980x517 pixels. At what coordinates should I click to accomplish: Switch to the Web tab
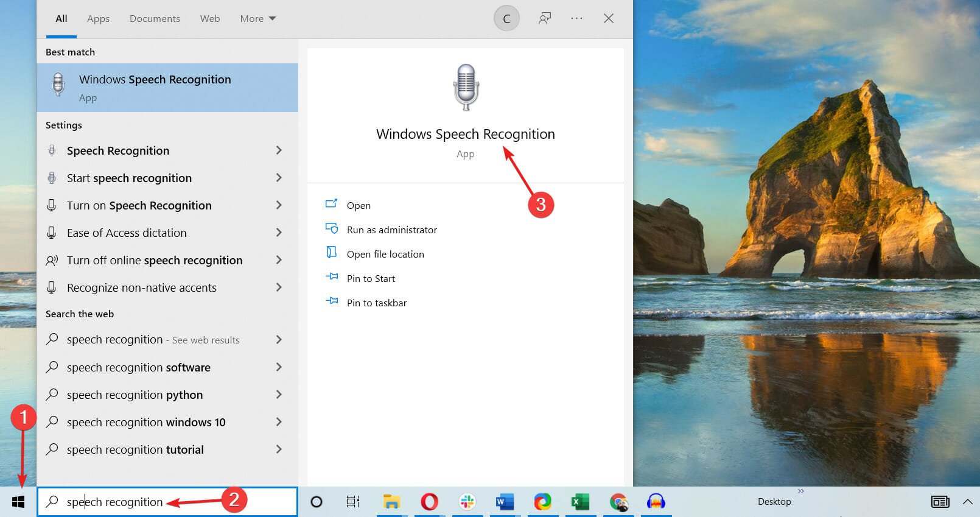pos(210,19)
